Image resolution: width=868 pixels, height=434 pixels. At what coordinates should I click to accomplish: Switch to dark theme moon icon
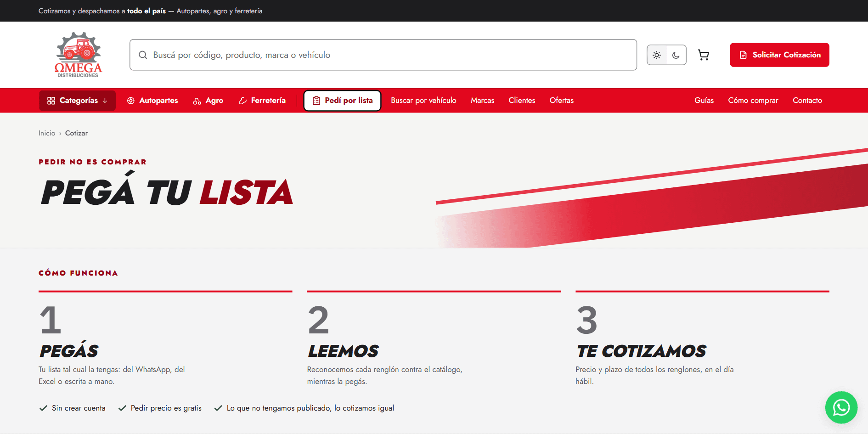click(x=676, y=55)
